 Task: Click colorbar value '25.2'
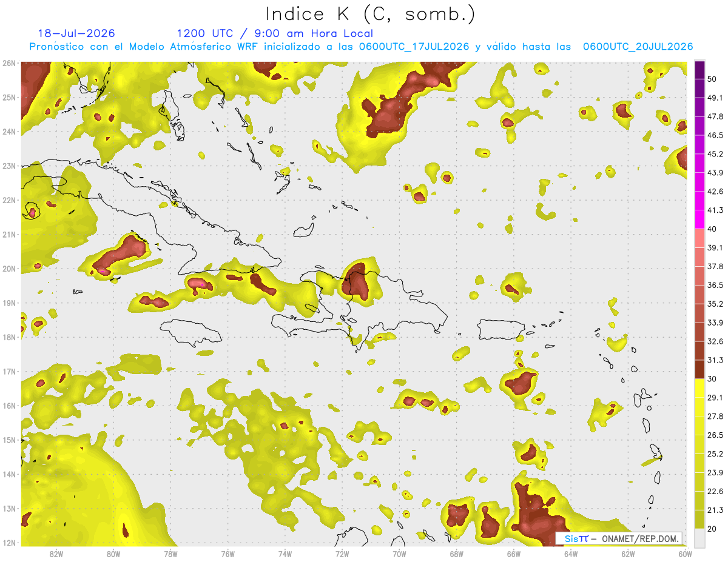click(x=716, y=454)
